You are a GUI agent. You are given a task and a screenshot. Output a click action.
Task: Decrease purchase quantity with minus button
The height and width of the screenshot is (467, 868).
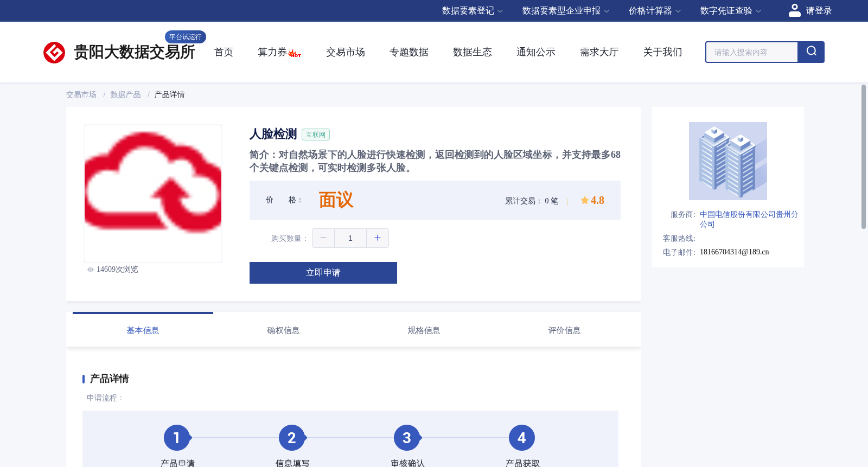pos(323,238)
